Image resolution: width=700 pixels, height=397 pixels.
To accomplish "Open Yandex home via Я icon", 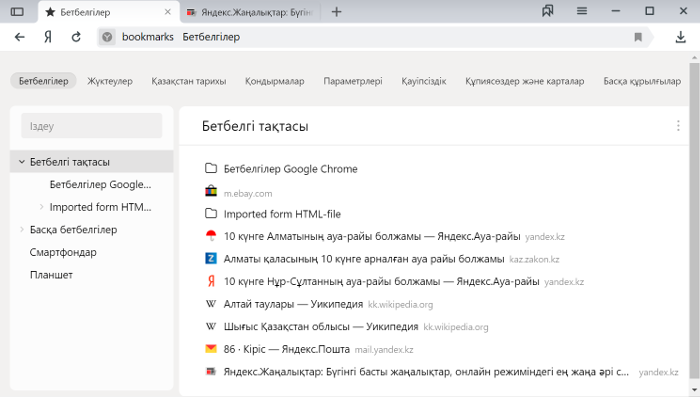I will pos(48,37).
